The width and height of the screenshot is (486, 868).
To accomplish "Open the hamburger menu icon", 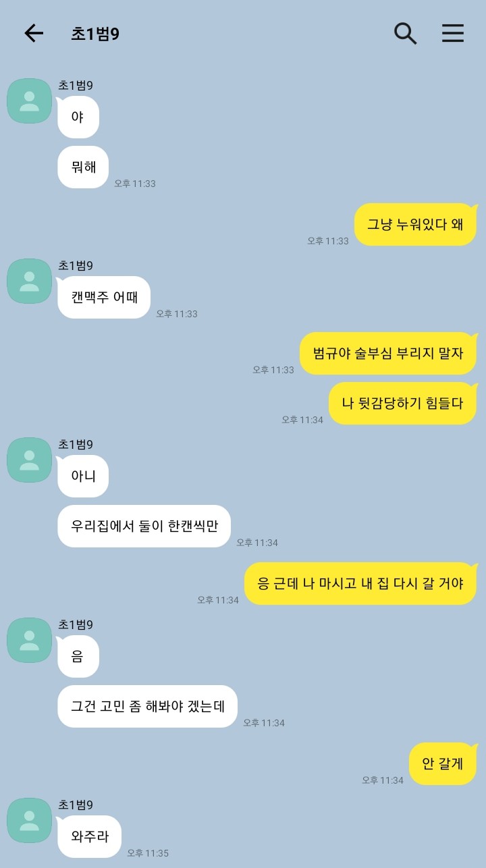I will pos(453,33).
